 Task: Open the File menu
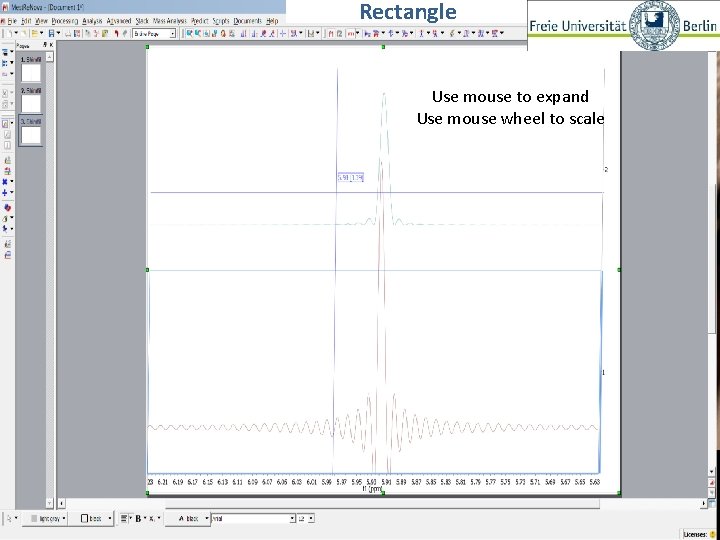[x=11, y=21]
